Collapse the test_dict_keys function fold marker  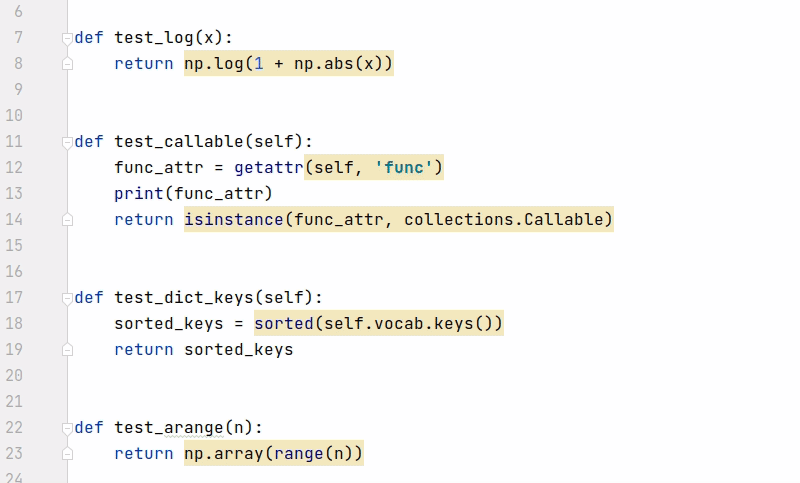67,298
